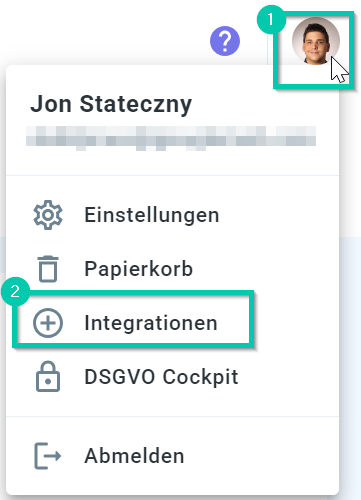
Task: Click the teal number 1 step badge
Action: 271,19
